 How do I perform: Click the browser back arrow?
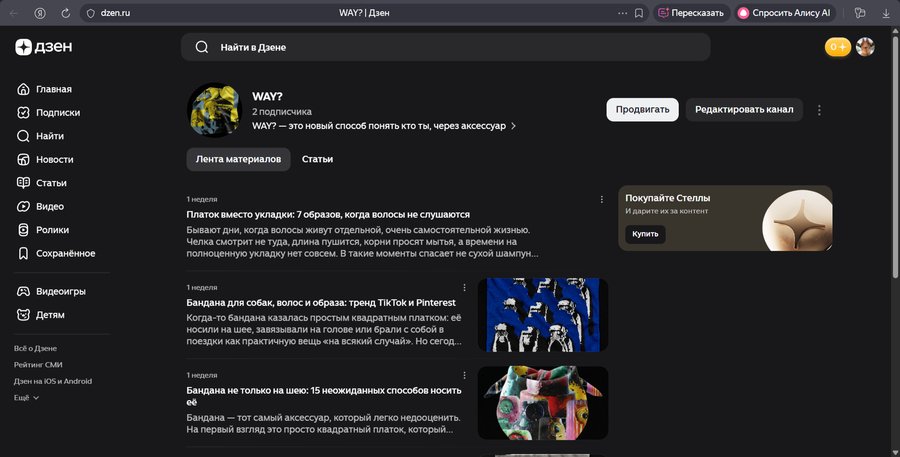tap(14, 13)
